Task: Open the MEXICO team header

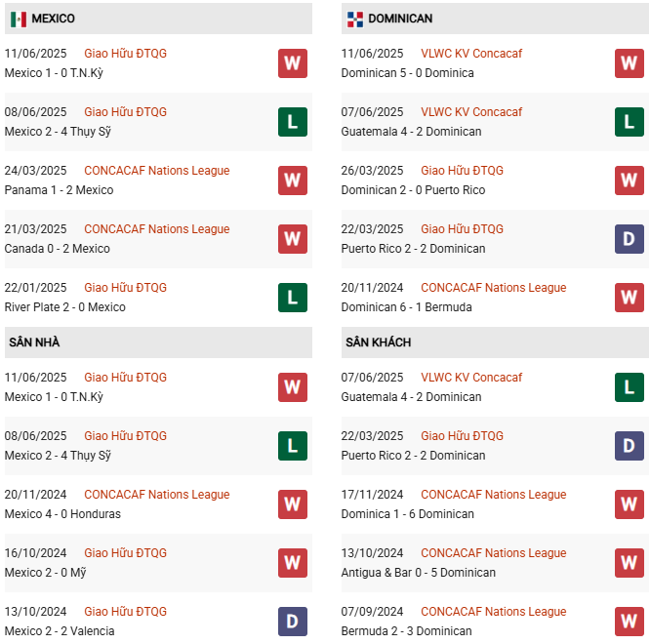Action: (x=53, y=19)
